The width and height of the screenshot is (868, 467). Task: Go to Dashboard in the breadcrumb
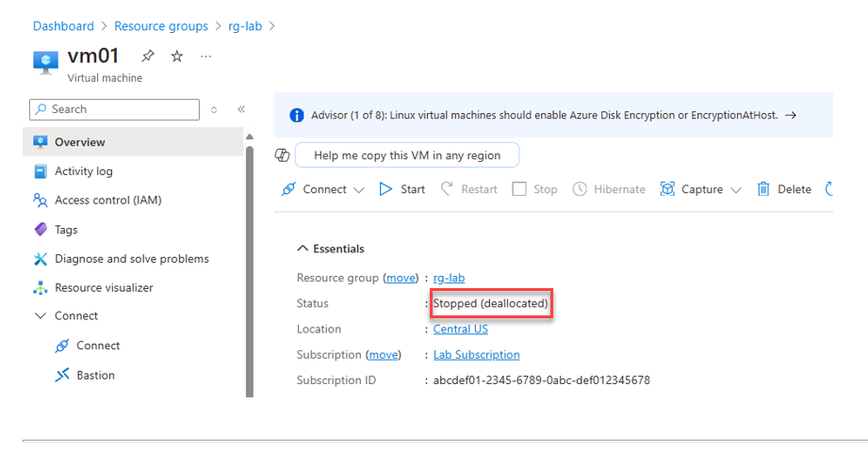[x=64, y=26]
